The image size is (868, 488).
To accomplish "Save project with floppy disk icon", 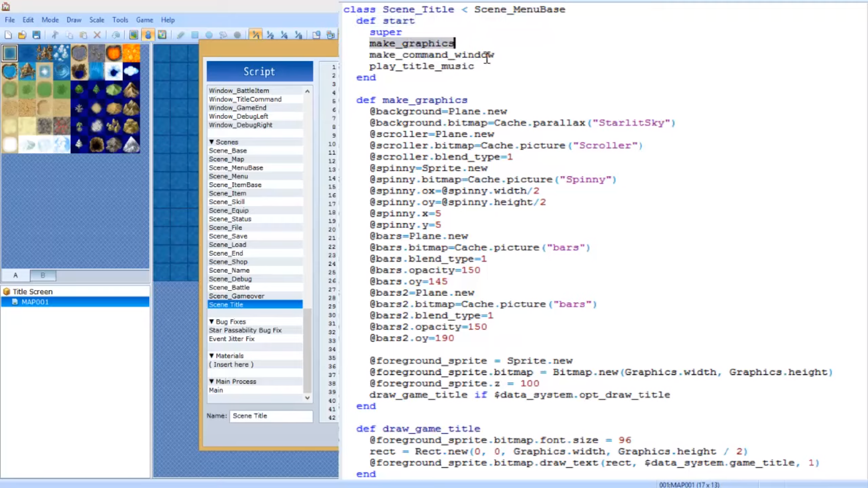I will 37,35.
